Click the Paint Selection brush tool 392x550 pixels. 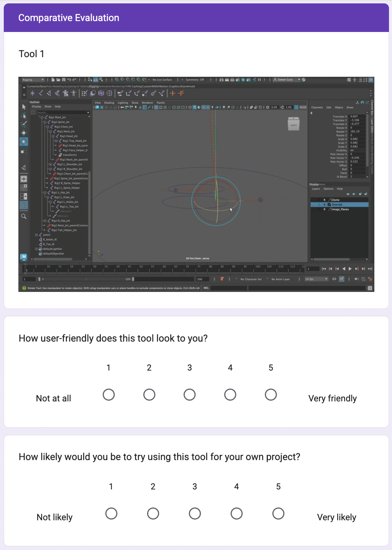click(x=24, y=124)
